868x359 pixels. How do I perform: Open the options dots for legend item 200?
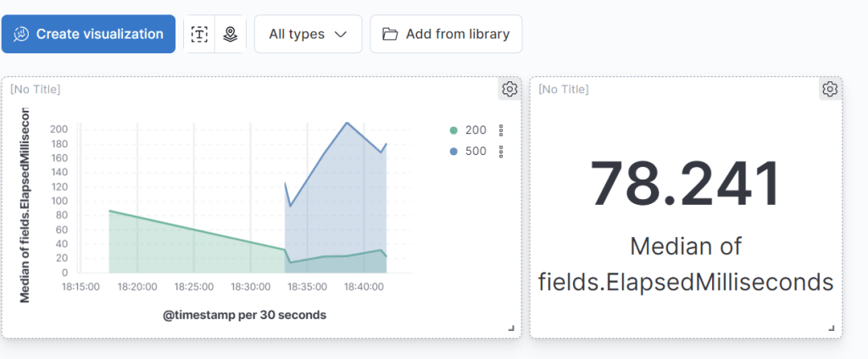(501, 130)
